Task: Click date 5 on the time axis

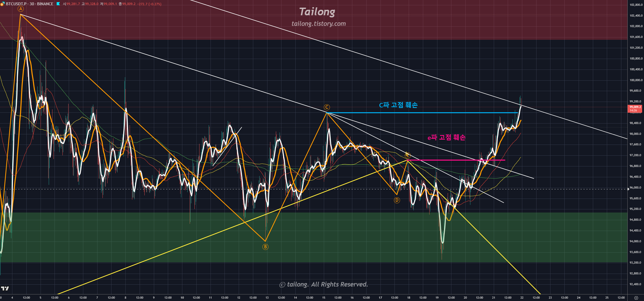Action: tap(40, 298)
